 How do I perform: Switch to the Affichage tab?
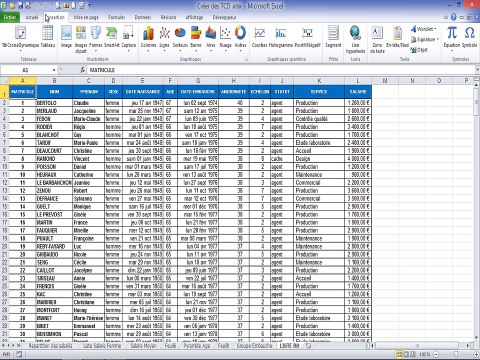[x=194, y=17]
